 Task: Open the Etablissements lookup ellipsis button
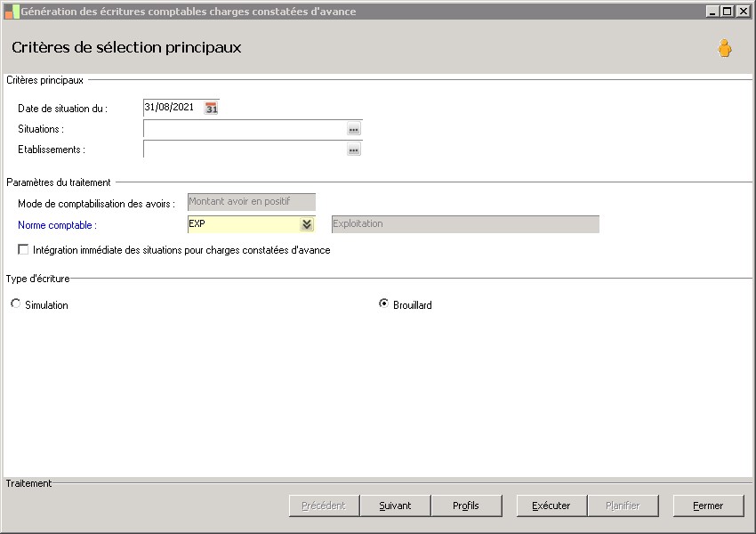pos(354,150)
